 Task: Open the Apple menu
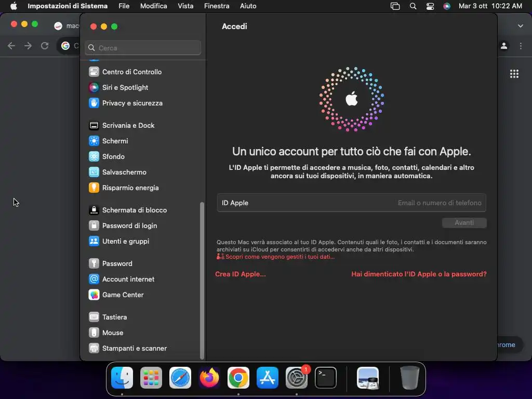click(14, 6)
